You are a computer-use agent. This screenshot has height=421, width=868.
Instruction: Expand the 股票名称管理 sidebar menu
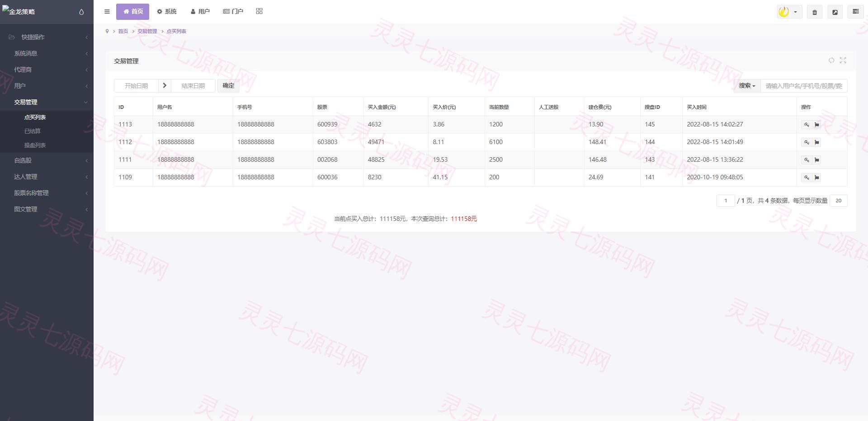tap(47, 193)
